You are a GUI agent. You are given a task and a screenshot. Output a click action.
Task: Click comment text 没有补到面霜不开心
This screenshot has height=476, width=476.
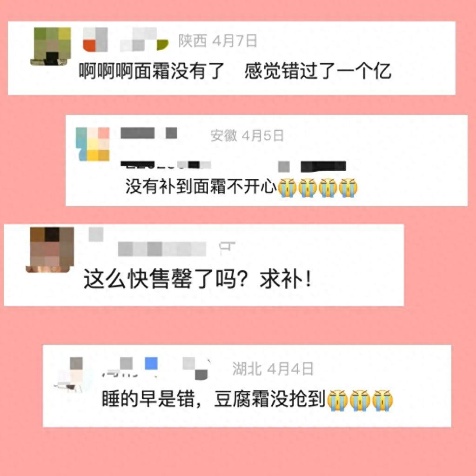[x=201, y=186]
